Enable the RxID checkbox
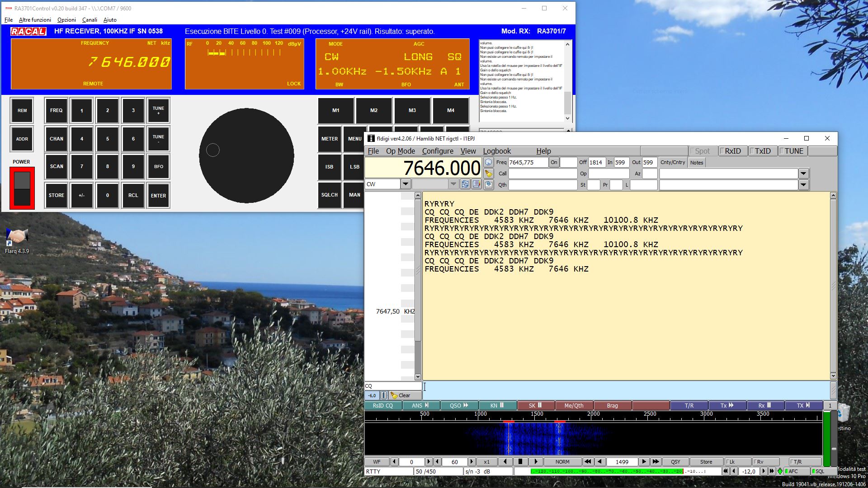The image size is (868, 488). [x=732, y=151]
